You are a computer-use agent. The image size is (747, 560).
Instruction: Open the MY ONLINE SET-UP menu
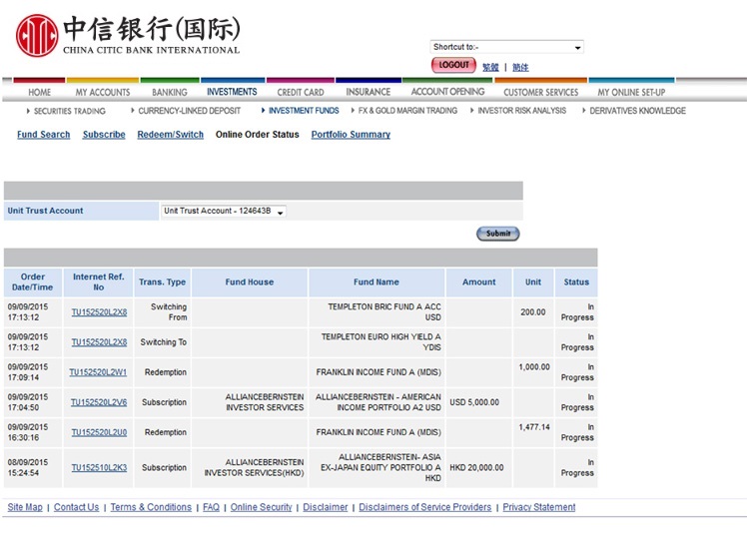(631, 92)
